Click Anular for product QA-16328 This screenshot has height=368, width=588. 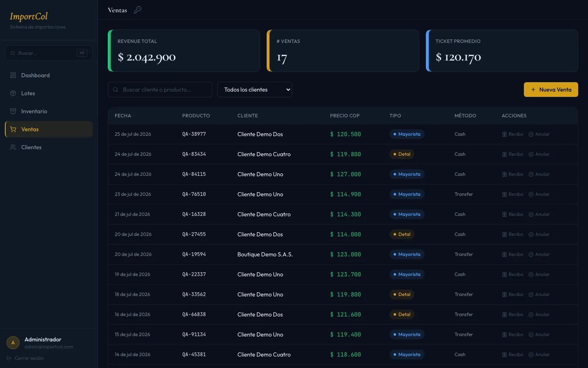tap(539, 214)
